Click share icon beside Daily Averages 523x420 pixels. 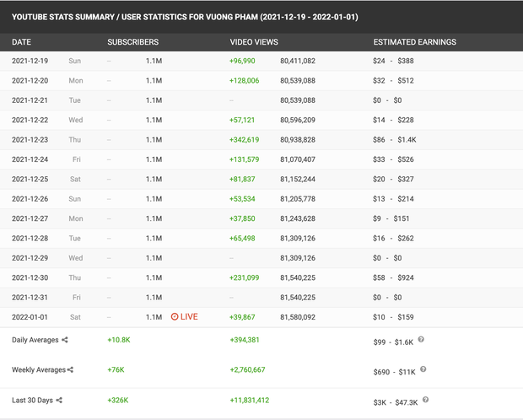[x=65, y=340]
